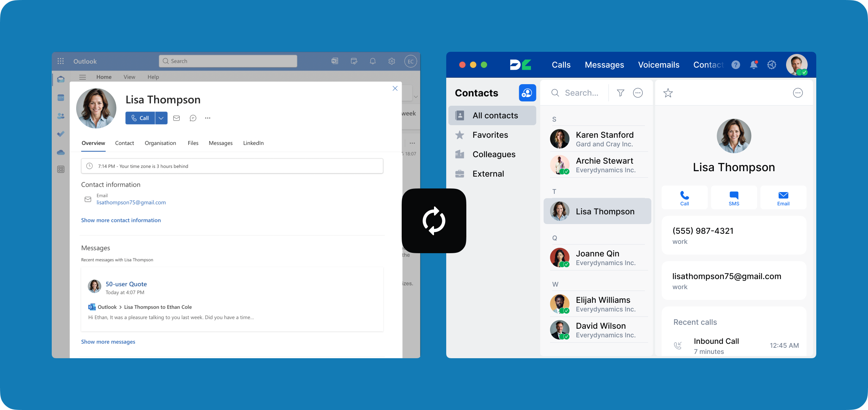868x410 pixels.
Task: Click Show more messages link
Action: point(108,341)
